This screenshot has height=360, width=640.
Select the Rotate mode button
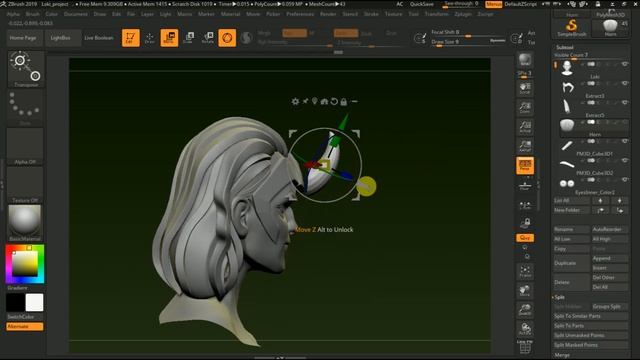pos(207,38)
